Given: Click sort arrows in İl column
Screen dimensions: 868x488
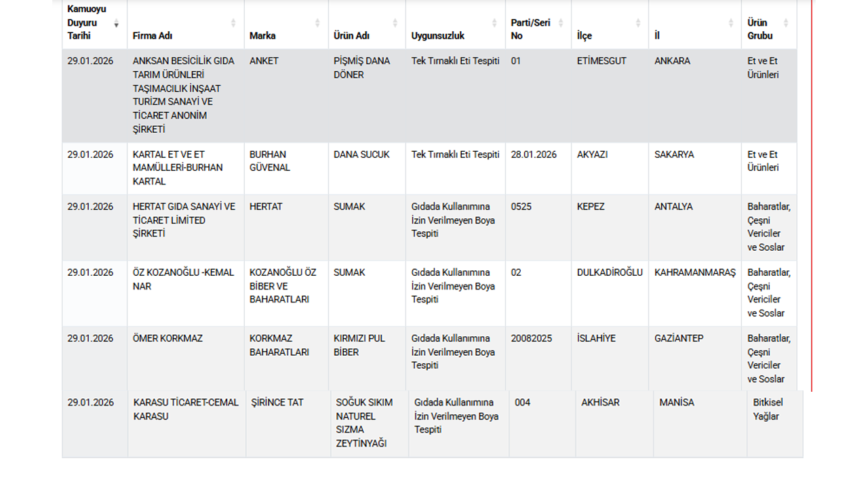Looking at the screenshot, I should pos(730,23).
